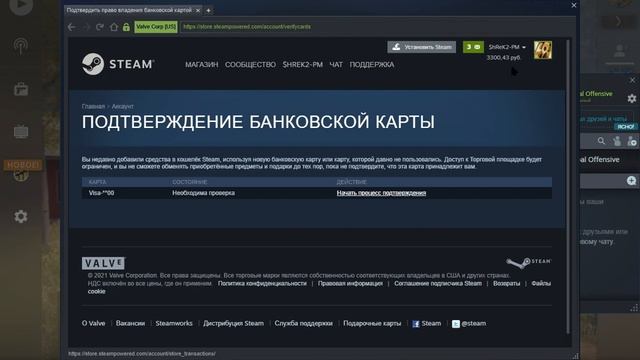
Task: Click the Необходима проверка status text
Action: tap(203, 193)
